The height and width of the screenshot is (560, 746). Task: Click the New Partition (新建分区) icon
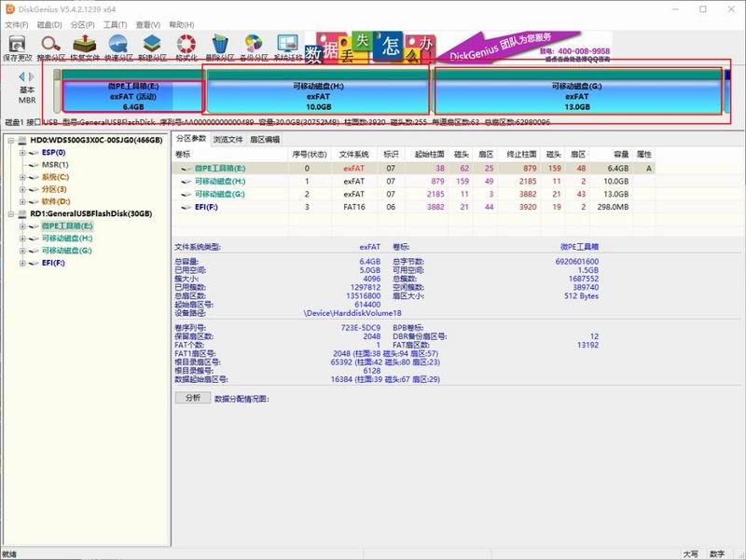pos(152,48)
